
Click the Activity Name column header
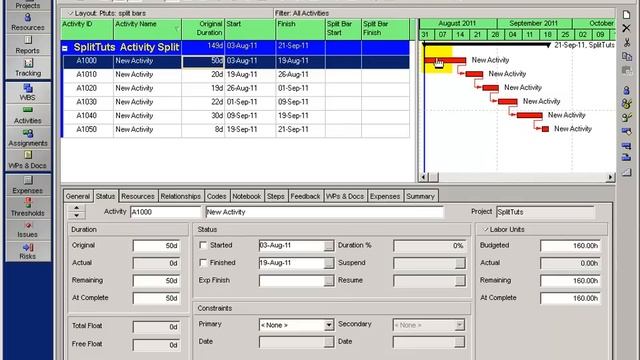click(x=147, y=29)
